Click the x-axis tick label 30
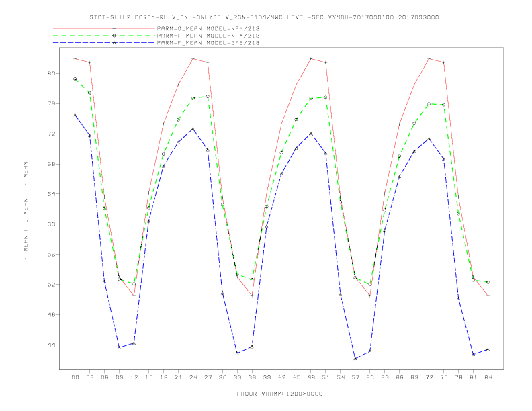The image size is (532, 411). pos(222,377)
